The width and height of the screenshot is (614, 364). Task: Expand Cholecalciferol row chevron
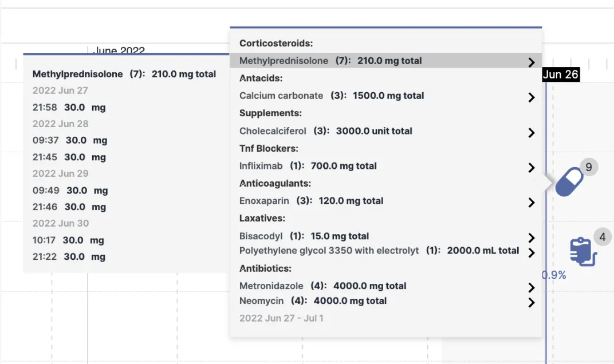pos(532,133)
